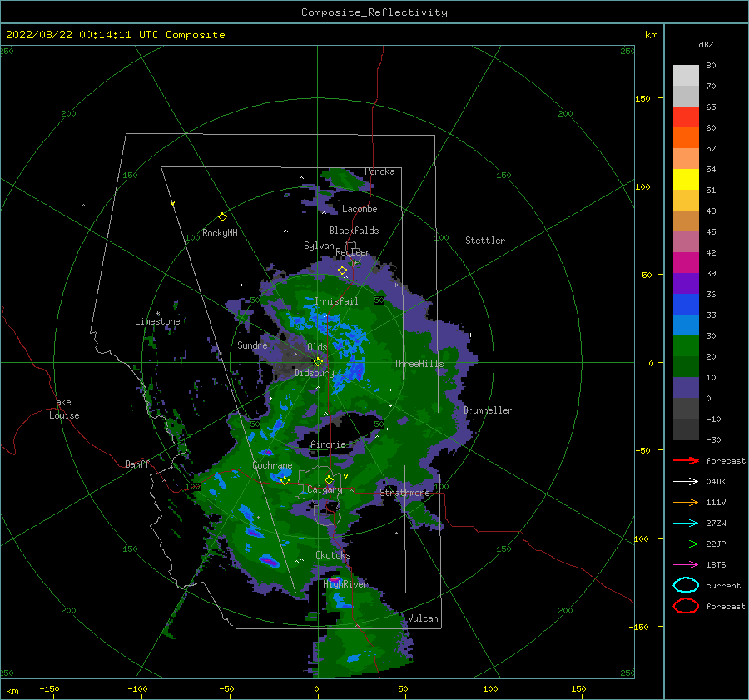Click the green 22JP arrow legend icon
Screen dimensions: 749x700
686,544
